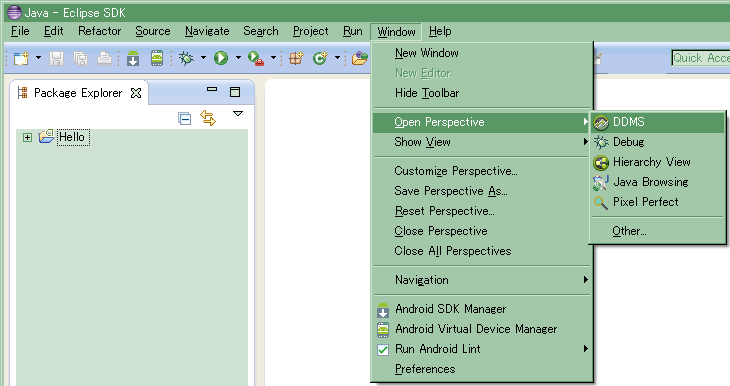Choose Other... in perspective submenu
The image size is (730, 386).
658,231
